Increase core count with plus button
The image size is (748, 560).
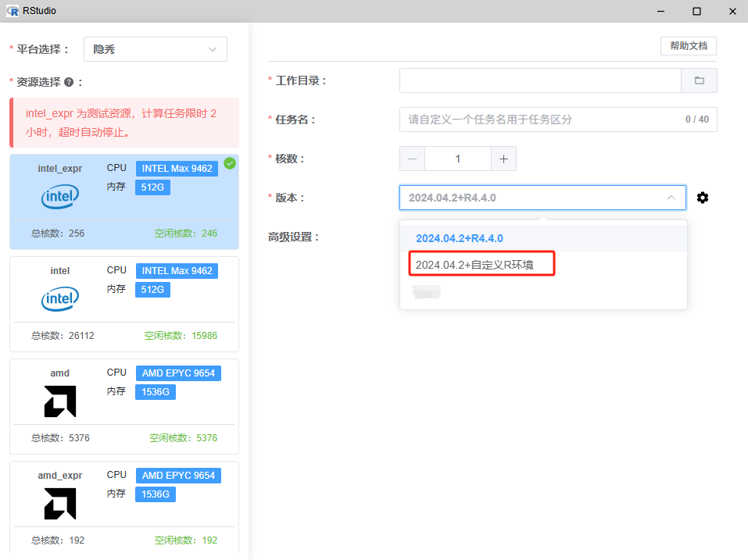coord(503,159)
